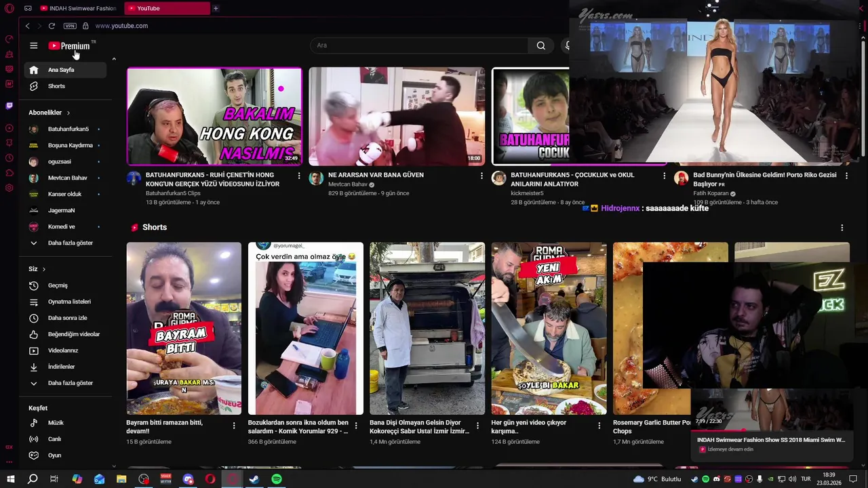Open options for Bozuklardan sonra short
Image resolution: width=868 pixels, height=488 pixels.
(x=355, y=426)
